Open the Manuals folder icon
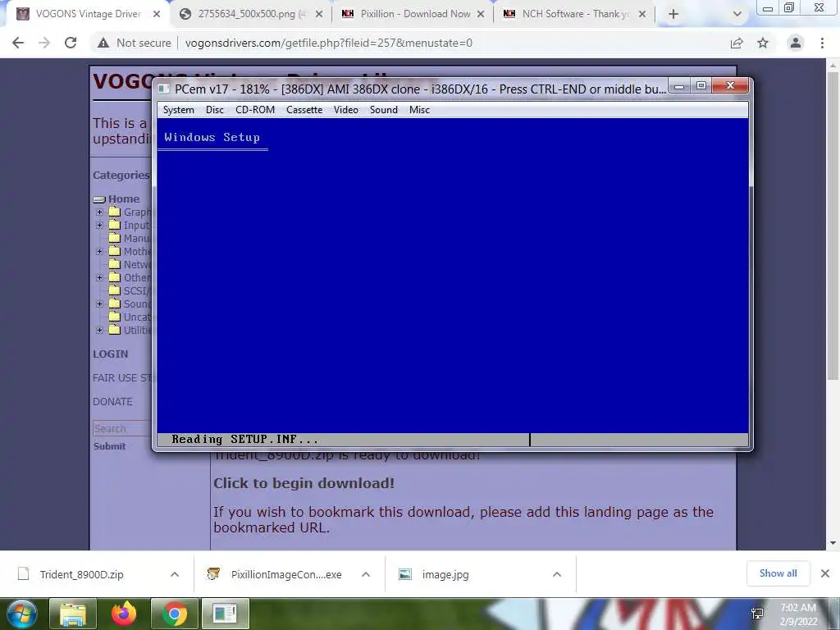The width and height of the screenshot is (840, 630). pyautogui.click(x=115, y=238)
